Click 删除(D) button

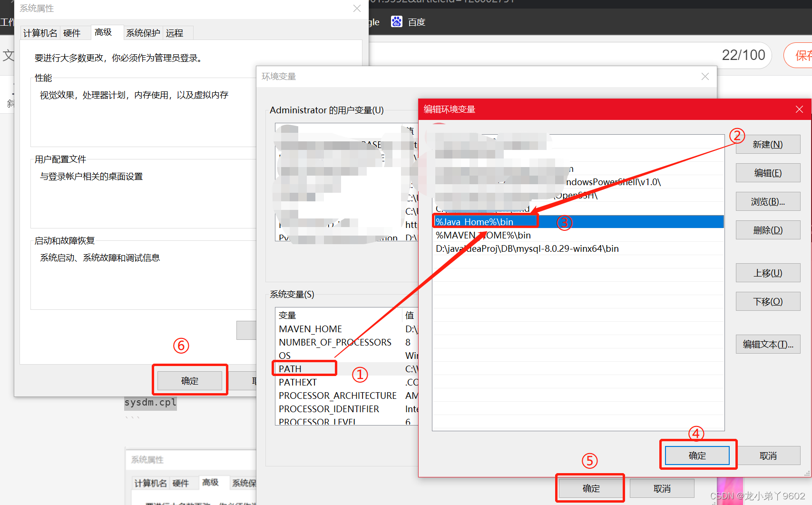(768, 230)
